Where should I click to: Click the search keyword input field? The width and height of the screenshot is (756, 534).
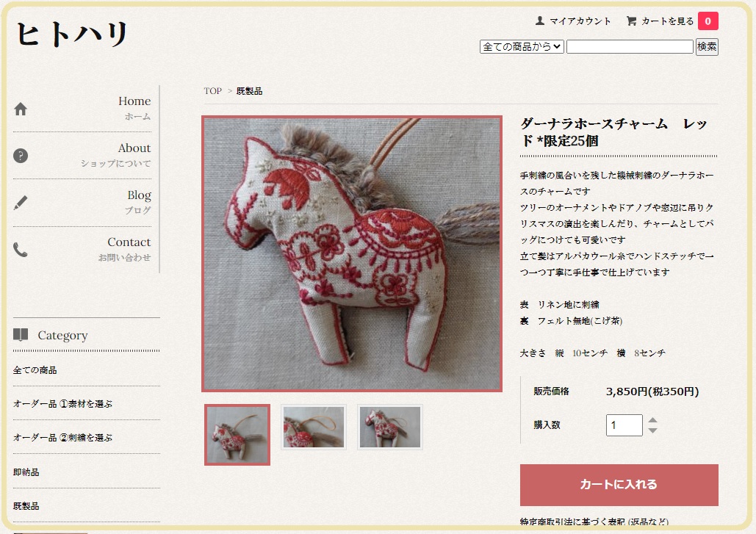coord(630,47)
